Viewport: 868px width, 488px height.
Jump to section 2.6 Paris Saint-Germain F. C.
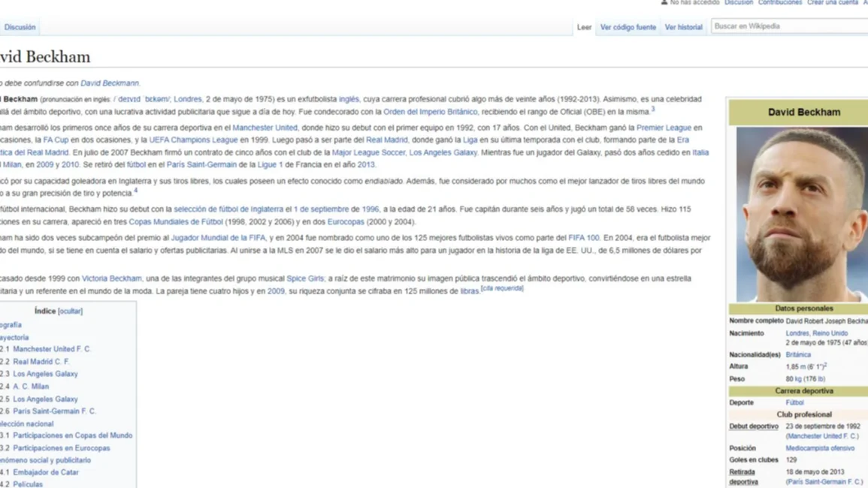54,411
